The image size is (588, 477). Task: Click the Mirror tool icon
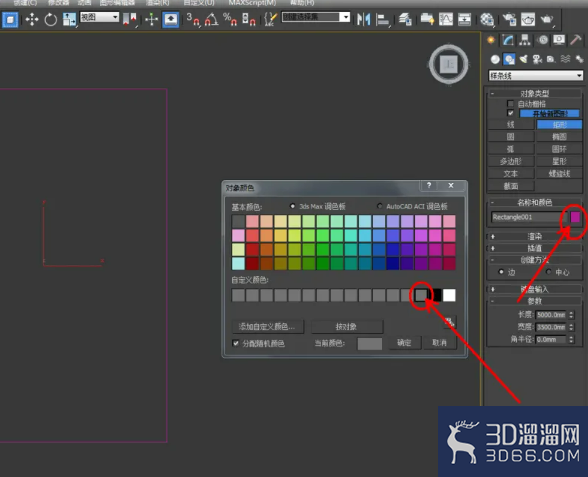pyautogui.click(x=363, y=19)
